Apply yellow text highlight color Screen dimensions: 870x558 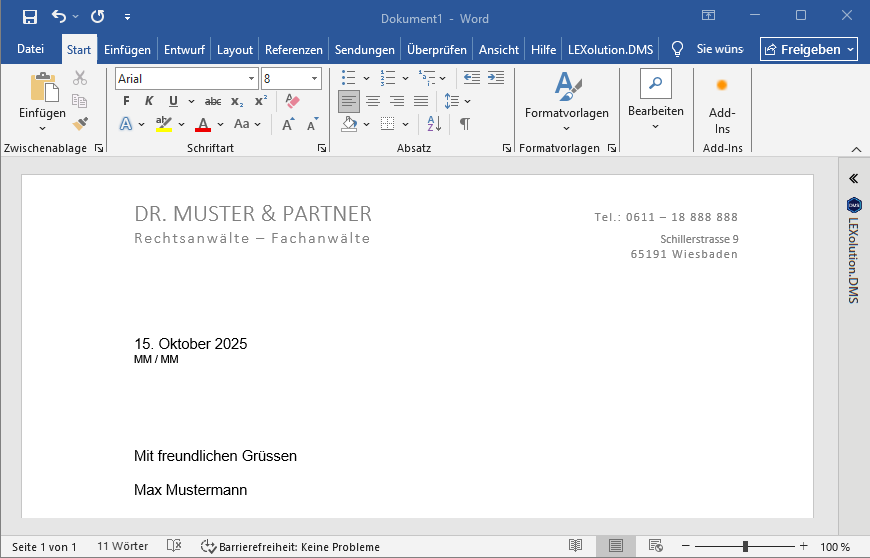pyautogui.click(x=164, y=124)
